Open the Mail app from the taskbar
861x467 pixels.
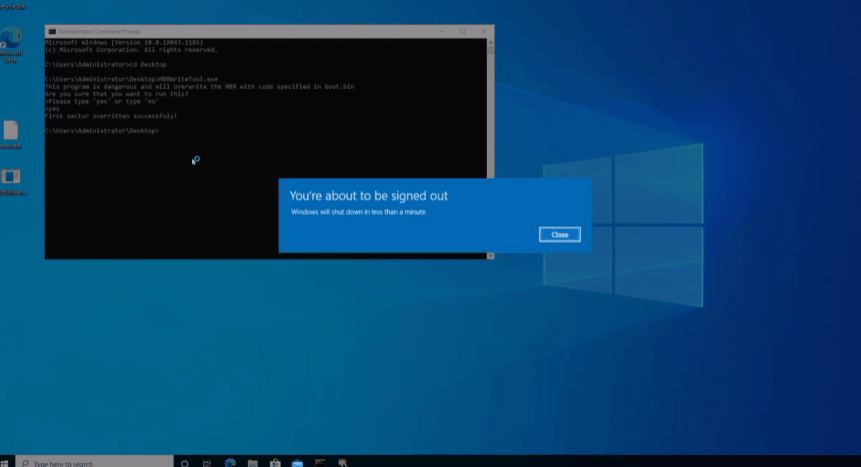[298, 464]
